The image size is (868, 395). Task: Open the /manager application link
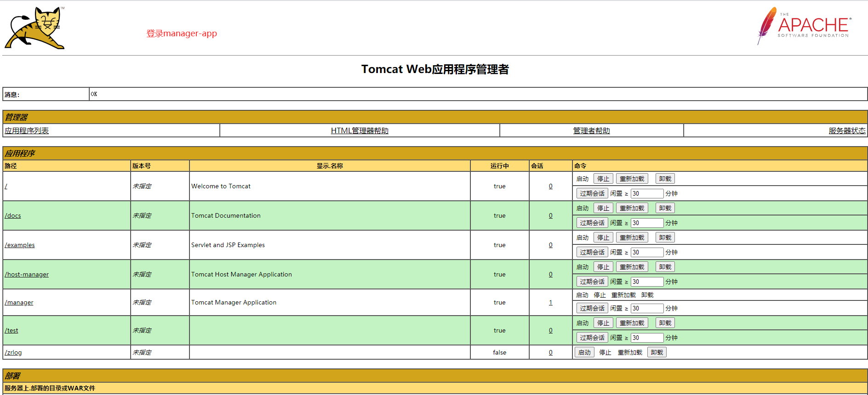(19, 302)
